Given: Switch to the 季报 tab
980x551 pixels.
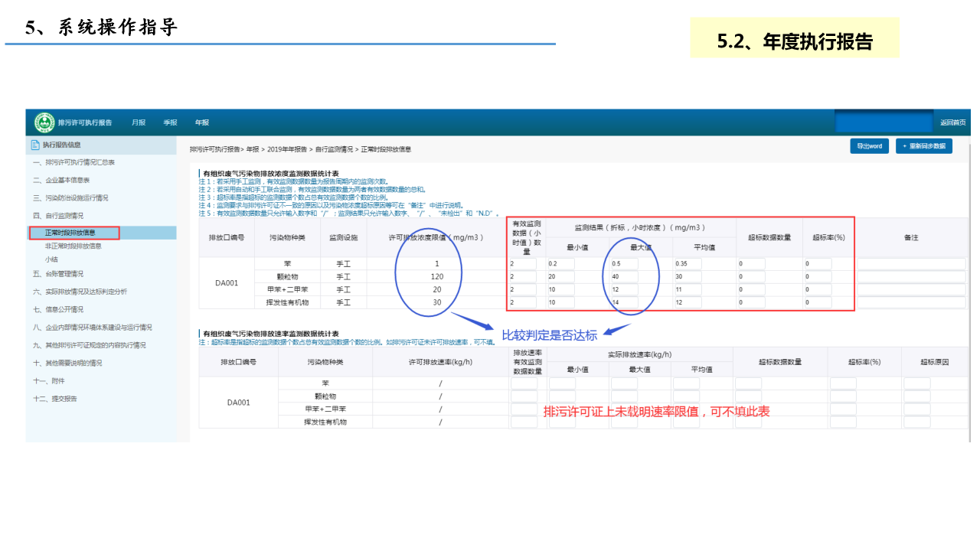Looking at the screenshot, I should coord(170,122).
